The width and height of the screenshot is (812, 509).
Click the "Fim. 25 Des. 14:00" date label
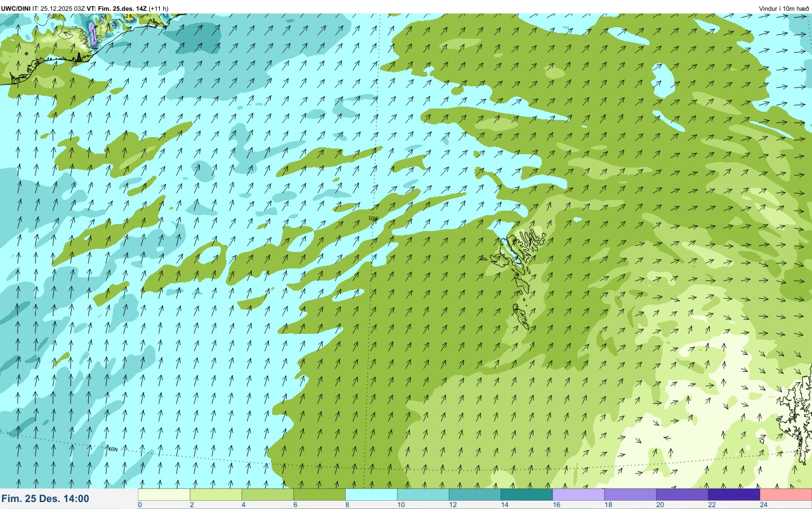(45, 499)
